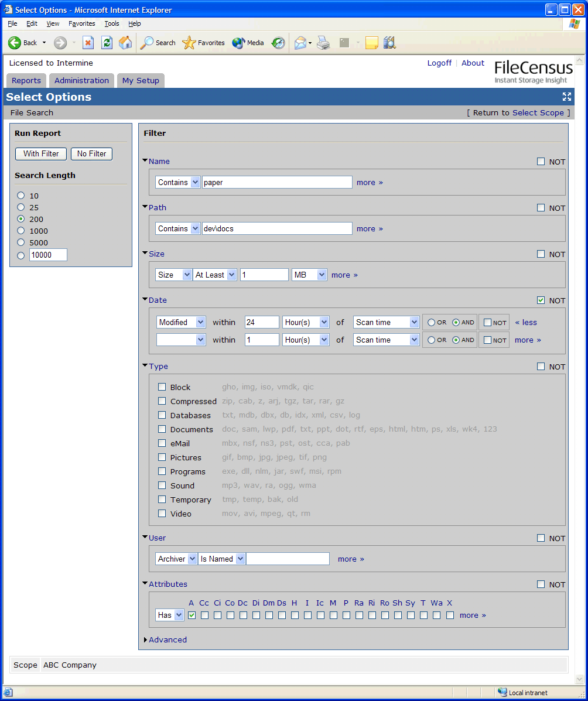
Task: Open the File menu
Action: pos(12,23)
